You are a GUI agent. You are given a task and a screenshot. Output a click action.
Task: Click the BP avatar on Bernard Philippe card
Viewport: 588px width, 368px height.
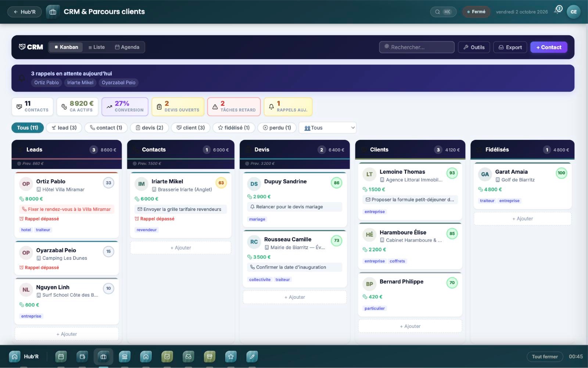[369, 284]
